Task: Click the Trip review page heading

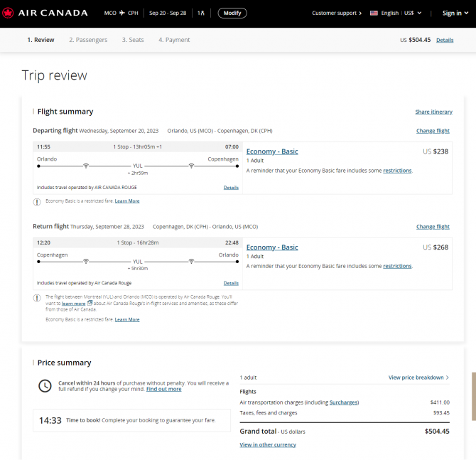Action: [54, 75]
